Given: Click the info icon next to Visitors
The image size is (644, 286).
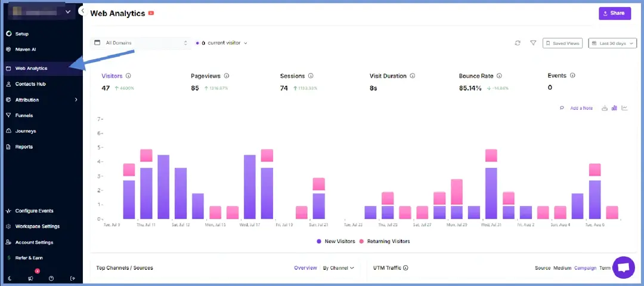Looking at the screenshot, I should tap(128, 76).
